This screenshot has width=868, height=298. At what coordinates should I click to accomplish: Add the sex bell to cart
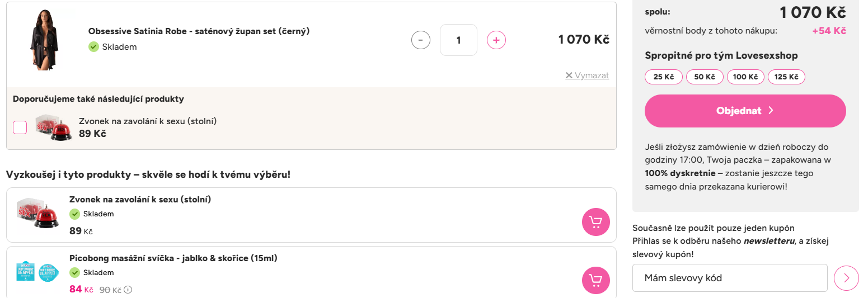tap(595, 222)
